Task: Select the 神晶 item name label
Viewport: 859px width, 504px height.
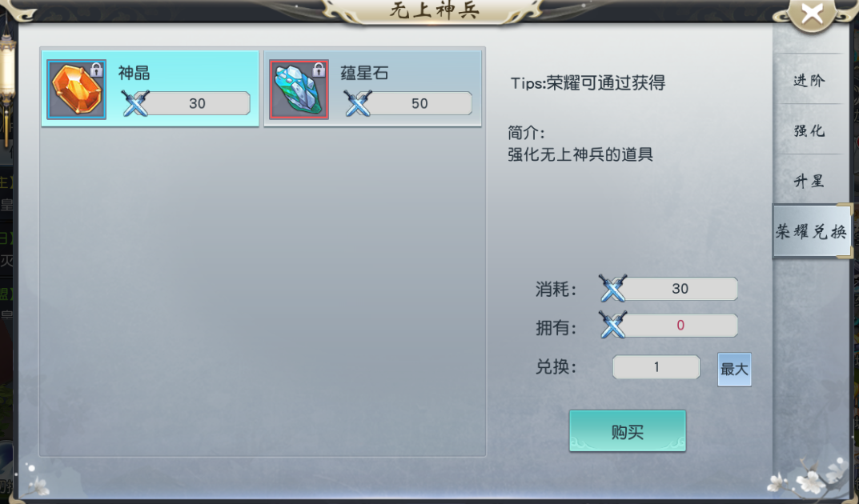Action: point(134,73)
